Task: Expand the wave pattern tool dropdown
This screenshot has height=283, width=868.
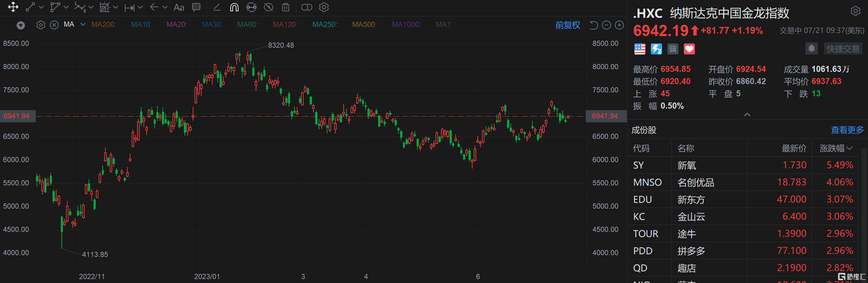Action: click(91, 7)
